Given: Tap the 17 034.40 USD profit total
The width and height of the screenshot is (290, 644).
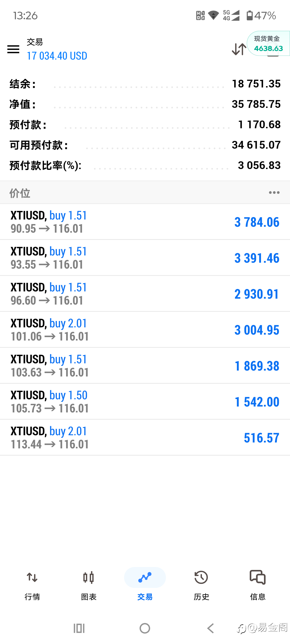Looking at the screenshot, I should [x=57, y=56].
